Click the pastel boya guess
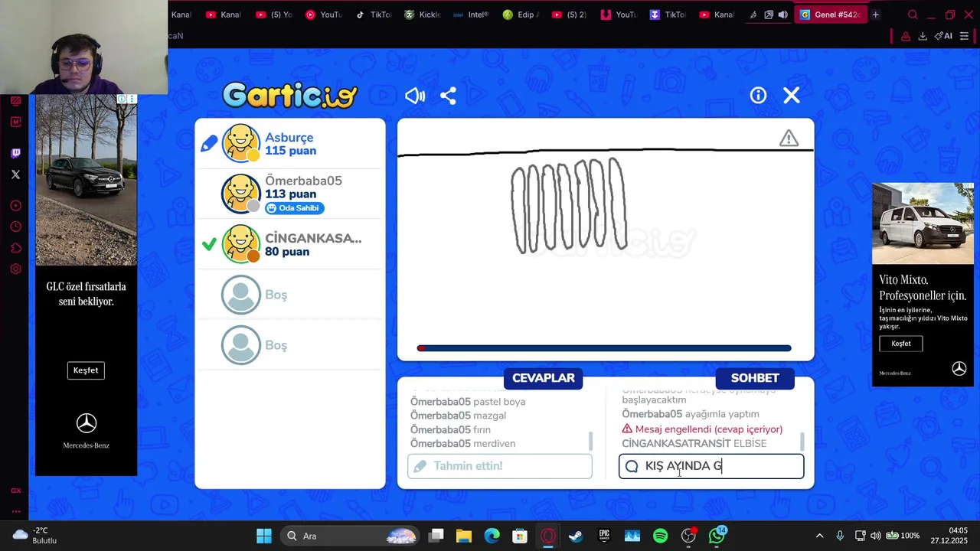Image resolution: width=980 pixels, height=551 pixels. [x=499, y=402]
